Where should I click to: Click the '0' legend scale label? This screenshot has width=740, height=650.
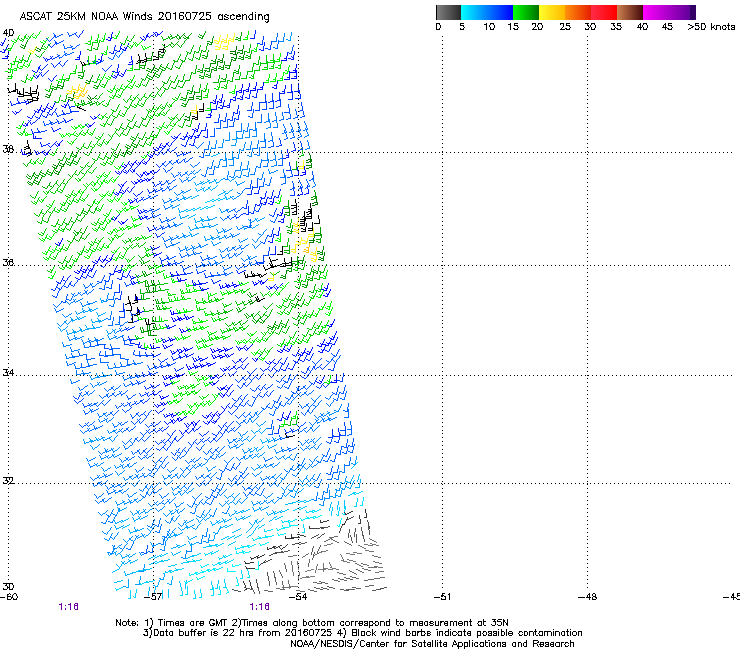tap(438, 27)
